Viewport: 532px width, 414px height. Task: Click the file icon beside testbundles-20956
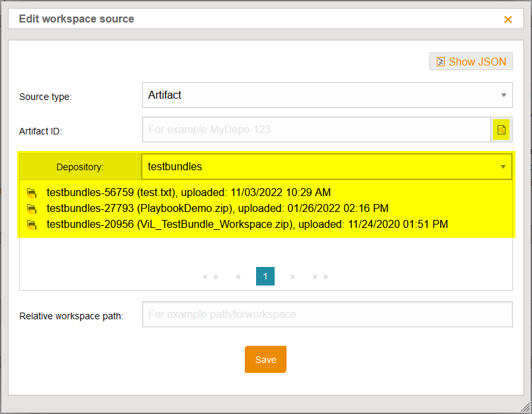tap(32, 224)
